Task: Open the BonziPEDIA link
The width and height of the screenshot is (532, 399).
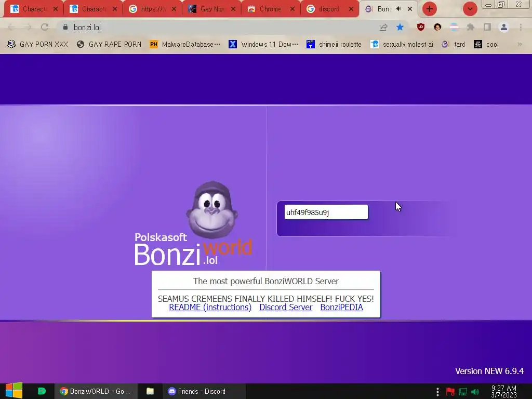Action: 342,308
